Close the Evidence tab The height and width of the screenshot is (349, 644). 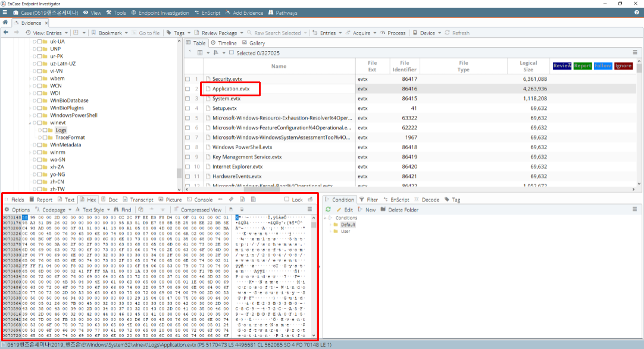tap(46, 23)
